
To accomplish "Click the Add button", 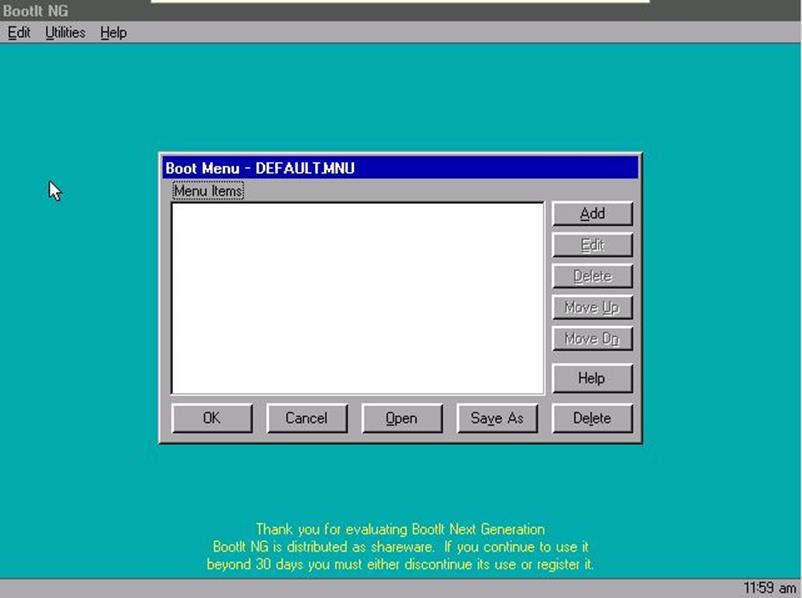I will (x=592, y=214).
